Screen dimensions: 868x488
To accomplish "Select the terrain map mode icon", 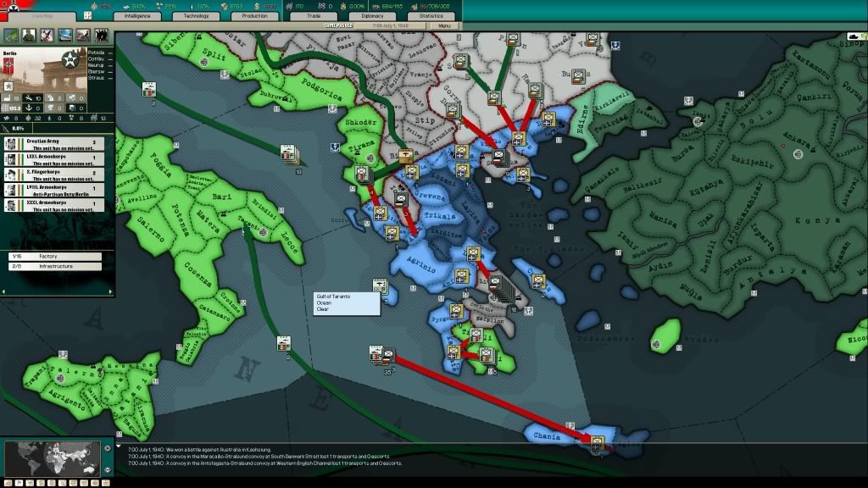I will (x=12, y=36).
